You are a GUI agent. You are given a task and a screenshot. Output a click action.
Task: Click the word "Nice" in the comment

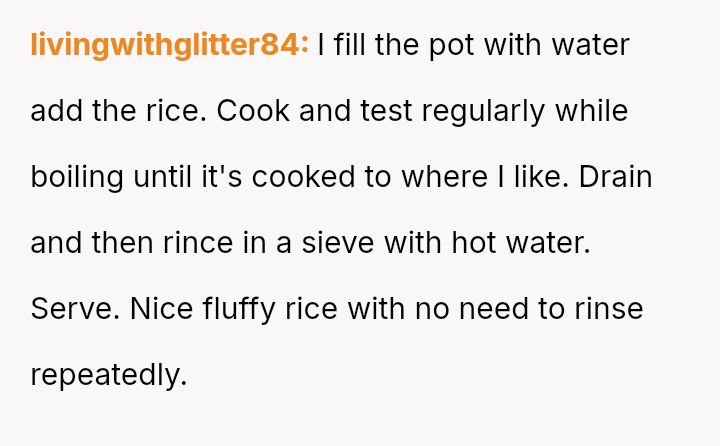[164, 309]
